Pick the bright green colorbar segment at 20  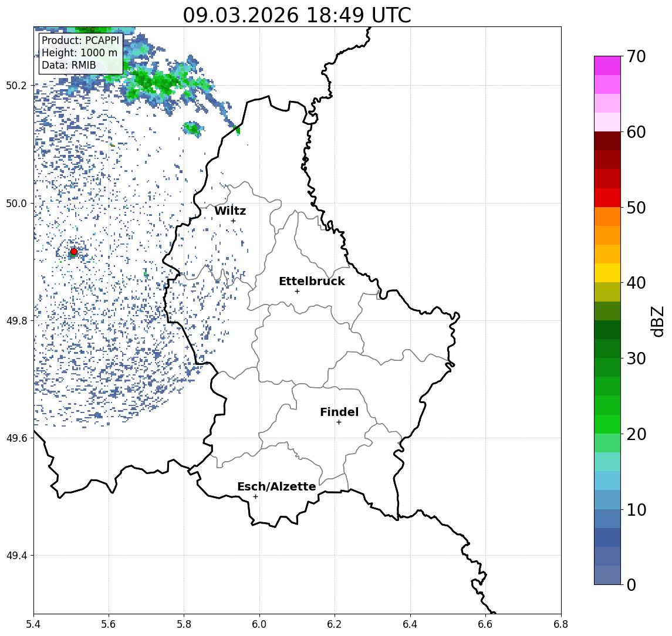click(x=607, y=424)
